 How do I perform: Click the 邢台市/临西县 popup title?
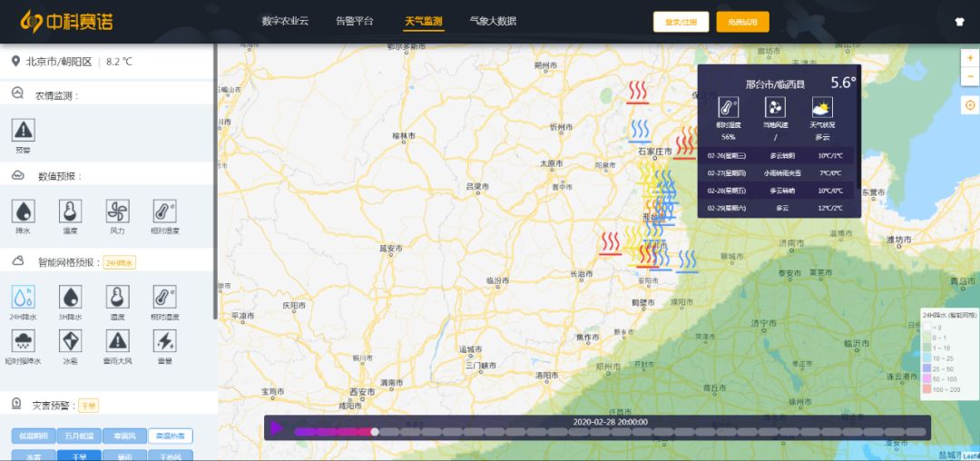pos(775,84)
